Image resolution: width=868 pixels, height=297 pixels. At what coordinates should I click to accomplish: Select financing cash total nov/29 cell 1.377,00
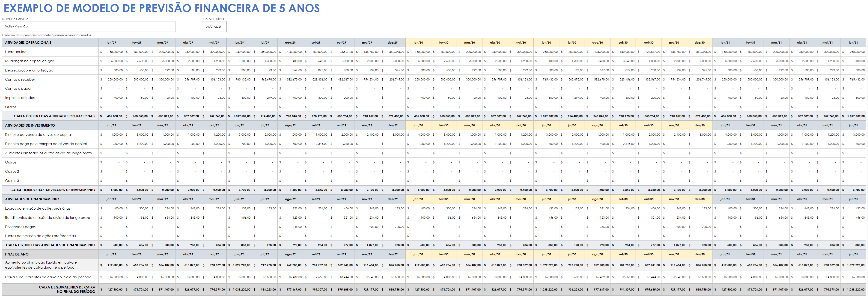(x=367, y=245)
